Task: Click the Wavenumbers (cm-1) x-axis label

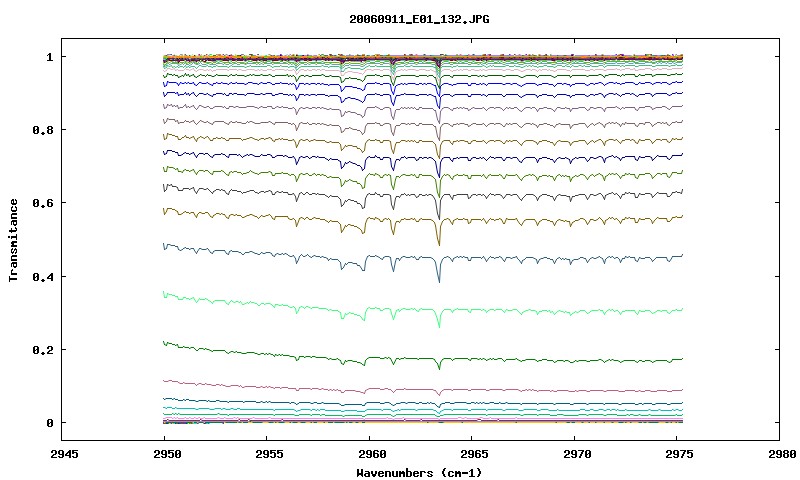Action: [x=419, y=473]
